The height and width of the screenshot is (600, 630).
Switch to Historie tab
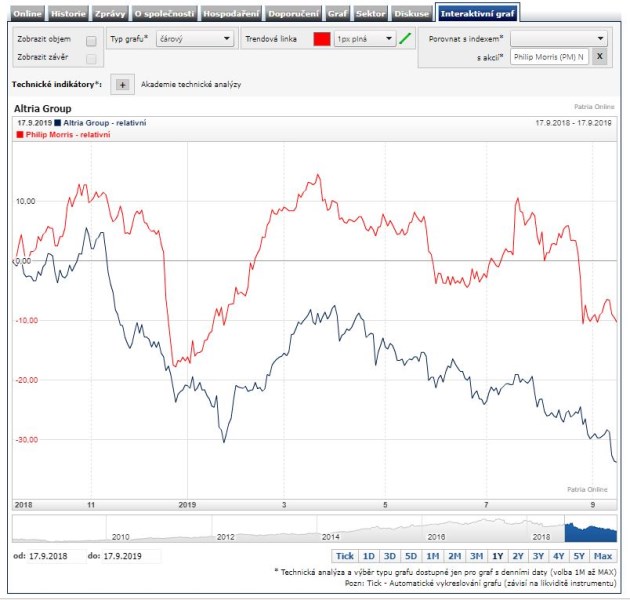tap(69, 14)
